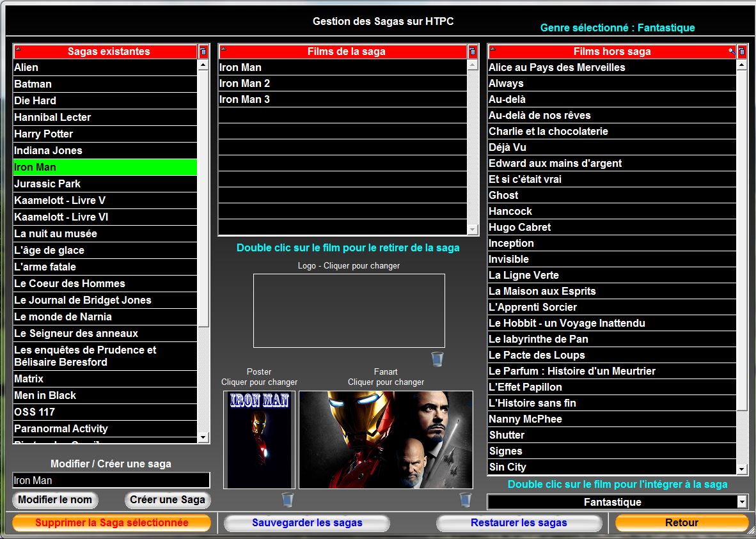
Task: Select L'arme fatale saga
Action: [105, 267]
